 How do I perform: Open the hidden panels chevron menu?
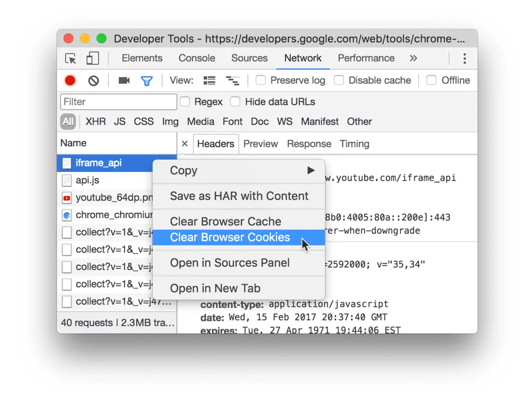(x=412, y=58)
